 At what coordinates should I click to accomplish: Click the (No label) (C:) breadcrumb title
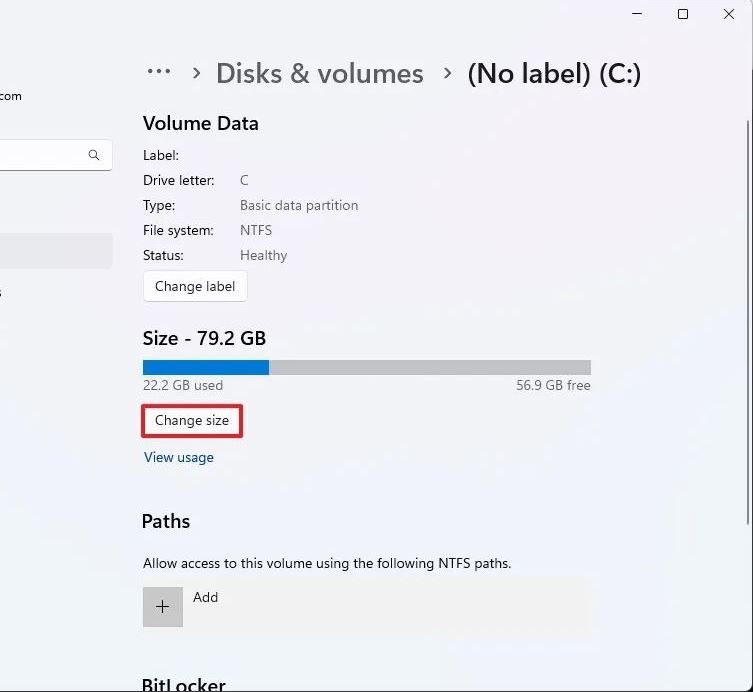point(554,73)
